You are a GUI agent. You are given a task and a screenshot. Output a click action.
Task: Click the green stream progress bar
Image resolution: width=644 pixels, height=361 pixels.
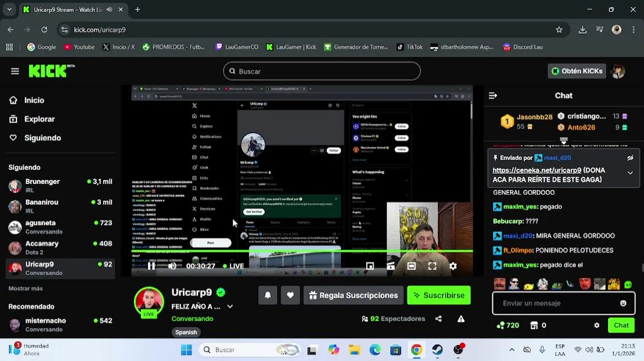tap(302, 251)
